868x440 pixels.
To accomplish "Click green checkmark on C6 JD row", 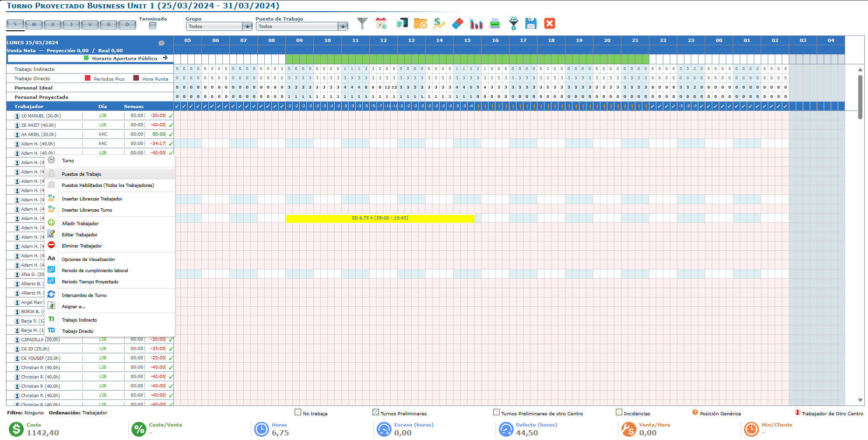I will pos(171,349).
